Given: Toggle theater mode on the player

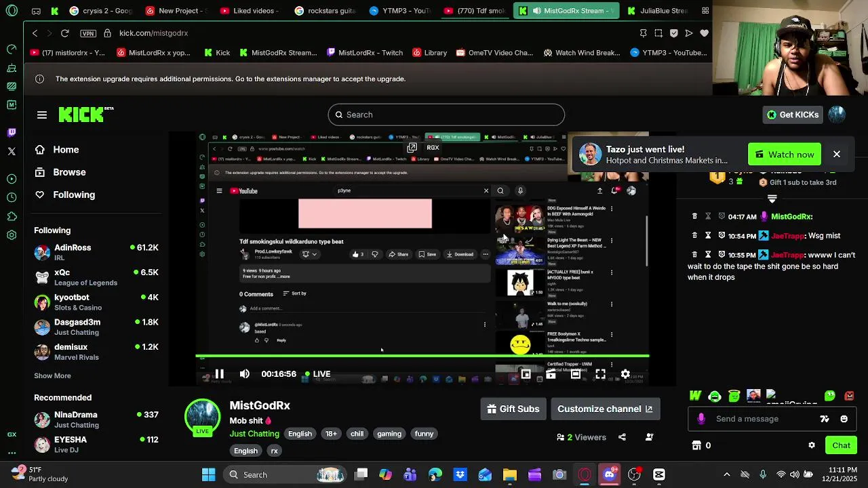Looking at the screenshot, I should 575,374.
